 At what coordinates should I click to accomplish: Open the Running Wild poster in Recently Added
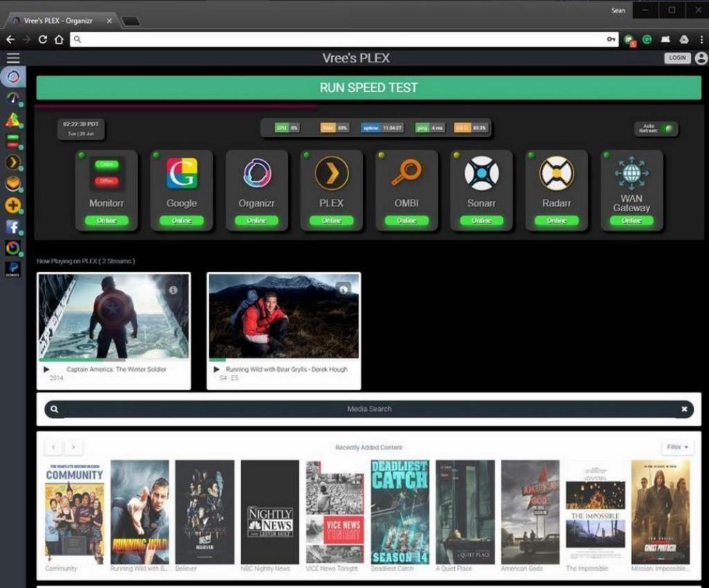tap(140, 513)
